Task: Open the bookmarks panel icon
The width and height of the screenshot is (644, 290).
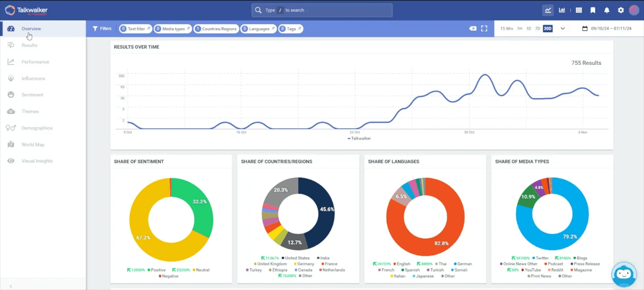Action: pyautogui.click(x=592, y=10)
